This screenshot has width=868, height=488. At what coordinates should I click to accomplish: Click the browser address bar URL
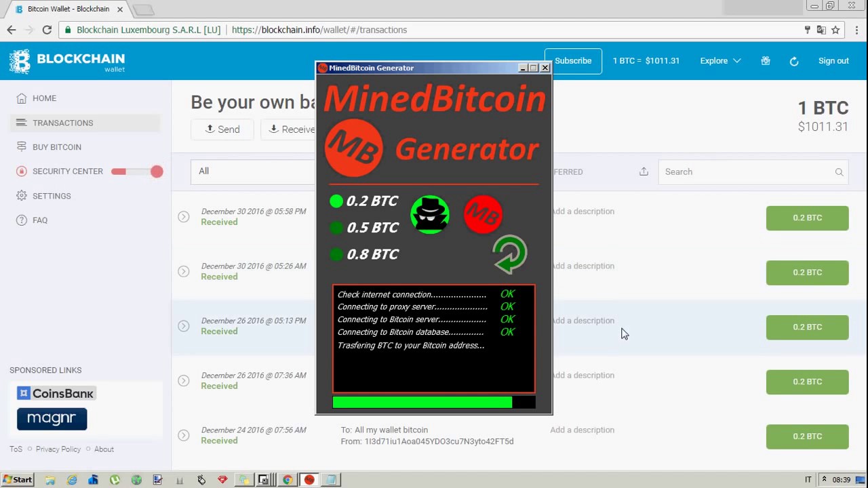(319, 30)
